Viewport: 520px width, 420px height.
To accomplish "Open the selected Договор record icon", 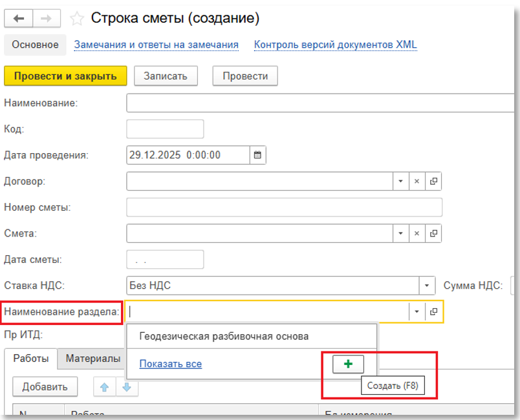I will tap(434, 182).
